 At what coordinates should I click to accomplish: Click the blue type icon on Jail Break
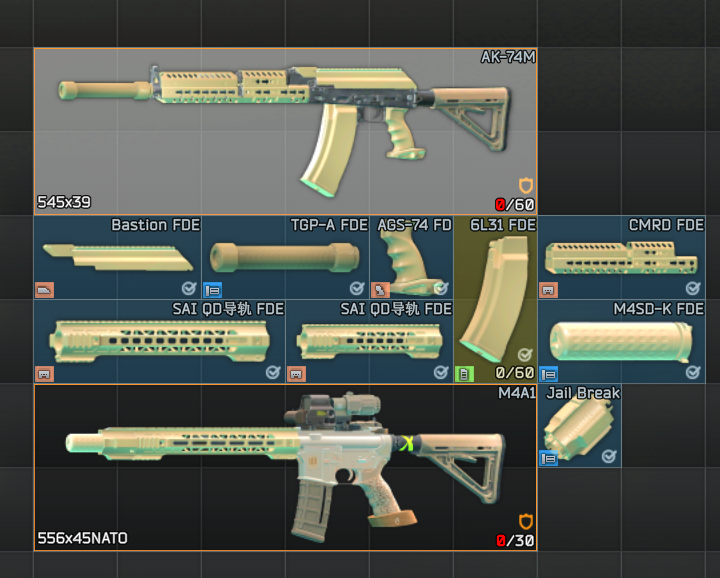548,458
